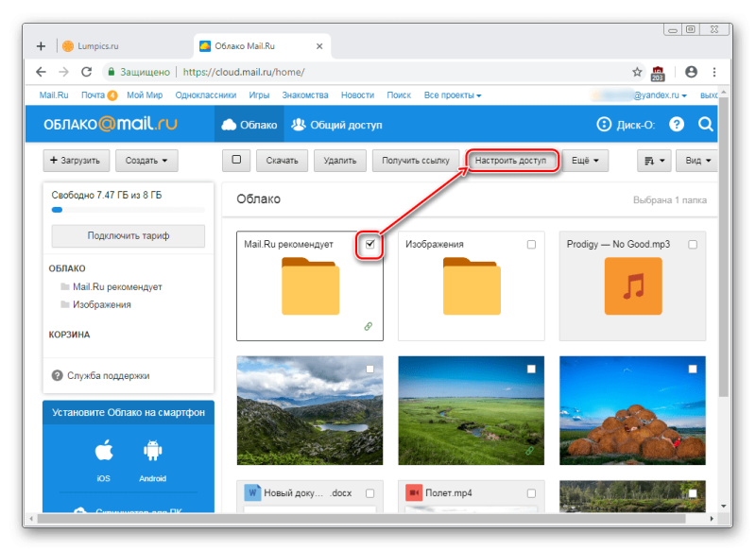The image size is (756, 551).
Task: Click the Word icon of Новый доку... .docx
Action: (252, 492)
